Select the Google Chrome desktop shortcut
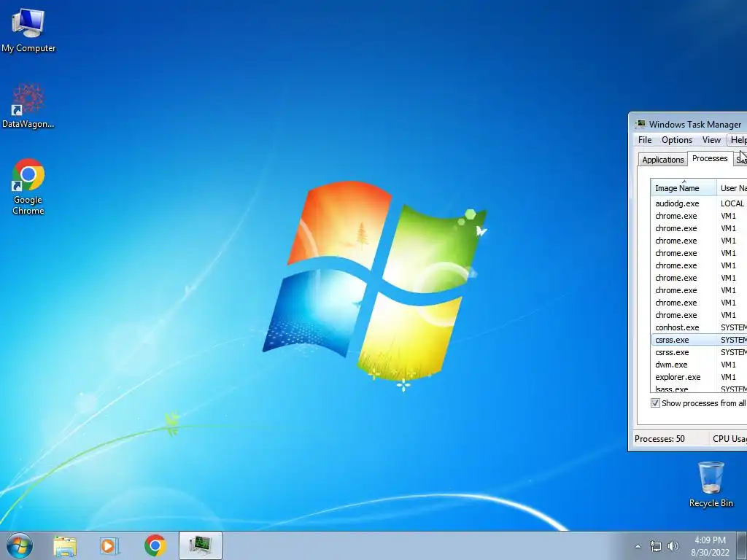 28,186
